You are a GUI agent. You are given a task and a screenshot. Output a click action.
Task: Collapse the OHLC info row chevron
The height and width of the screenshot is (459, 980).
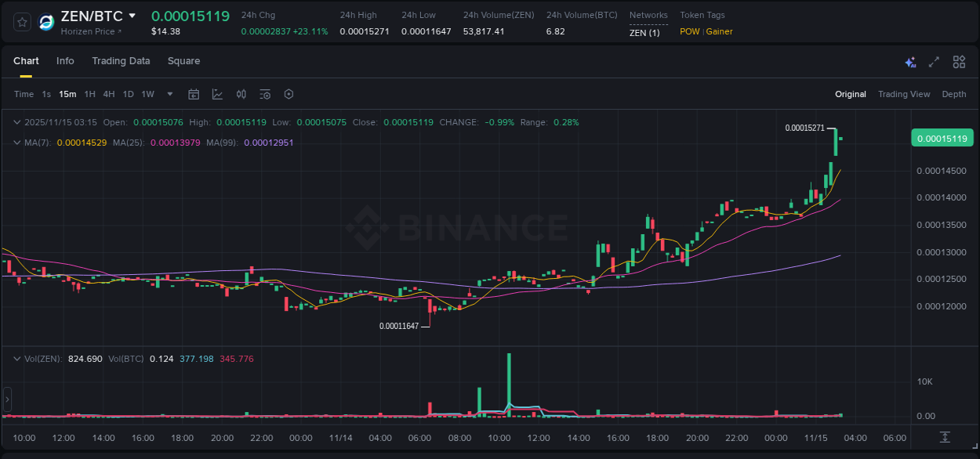click(x=17, y=122)
